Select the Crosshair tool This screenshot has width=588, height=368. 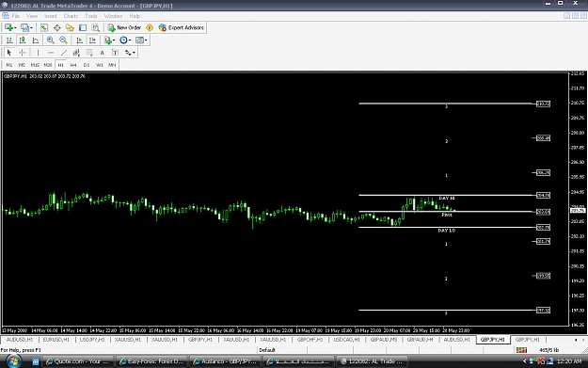pos(23,53)
